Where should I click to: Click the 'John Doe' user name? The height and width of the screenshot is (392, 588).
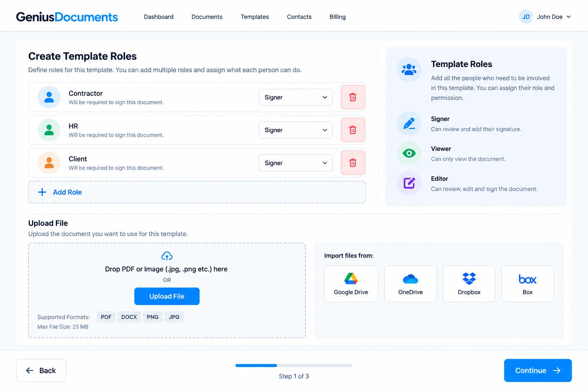[x=549, y=17]
